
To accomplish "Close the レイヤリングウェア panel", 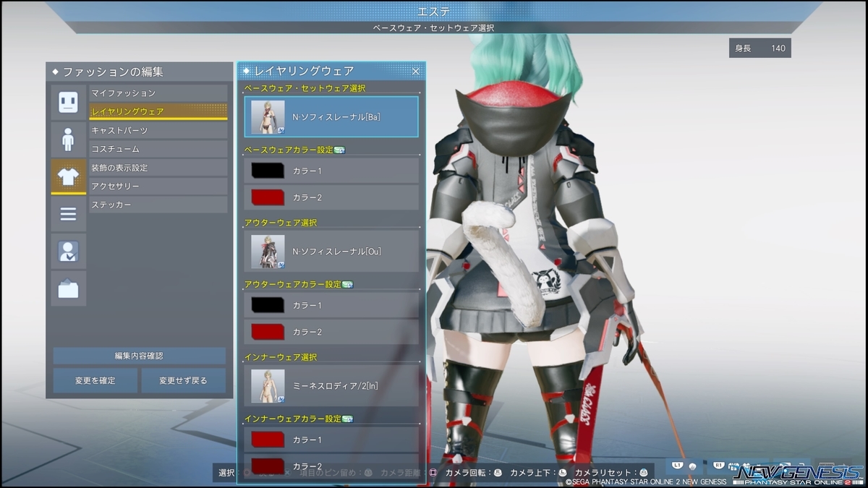I will point(416,71).
